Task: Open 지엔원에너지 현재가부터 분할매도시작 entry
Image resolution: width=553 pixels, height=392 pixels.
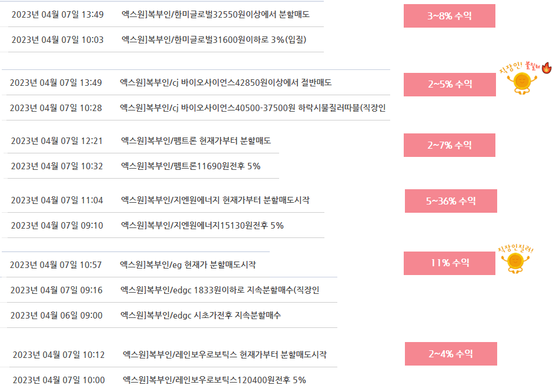Action: point(215,200)
